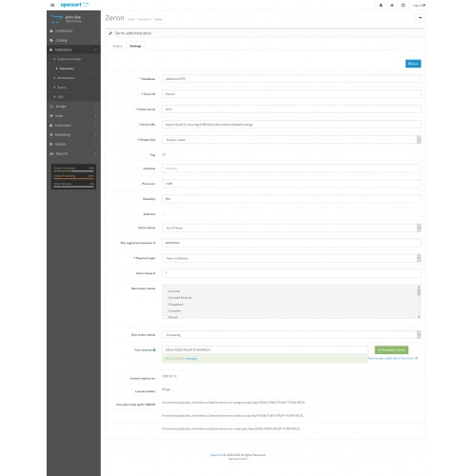The image size is (476, 476).
Task: Open the Stock status dropdown
Action: tap(291, 228)
